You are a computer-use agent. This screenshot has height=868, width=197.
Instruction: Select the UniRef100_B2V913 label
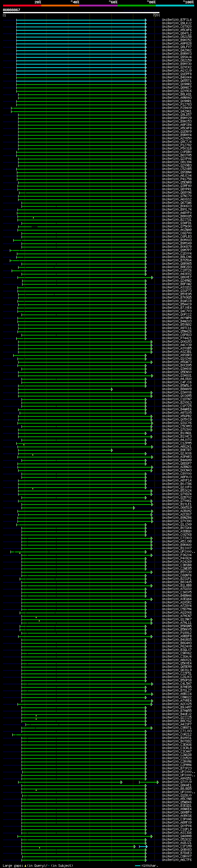(x=177, y=403)
